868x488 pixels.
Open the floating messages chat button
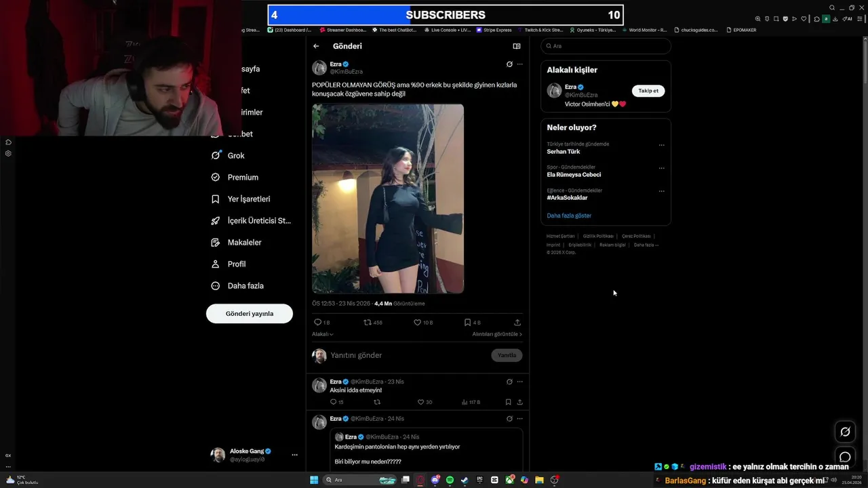click(x=845, y=457)
